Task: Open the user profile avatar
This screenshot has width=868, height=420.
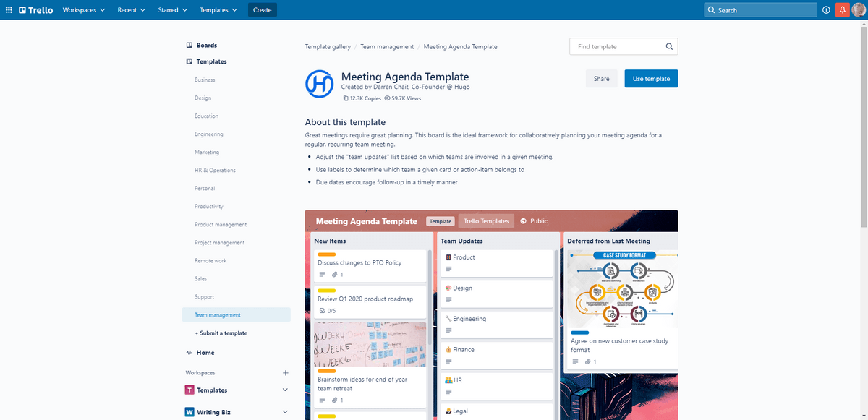Action: pos(858,10)
